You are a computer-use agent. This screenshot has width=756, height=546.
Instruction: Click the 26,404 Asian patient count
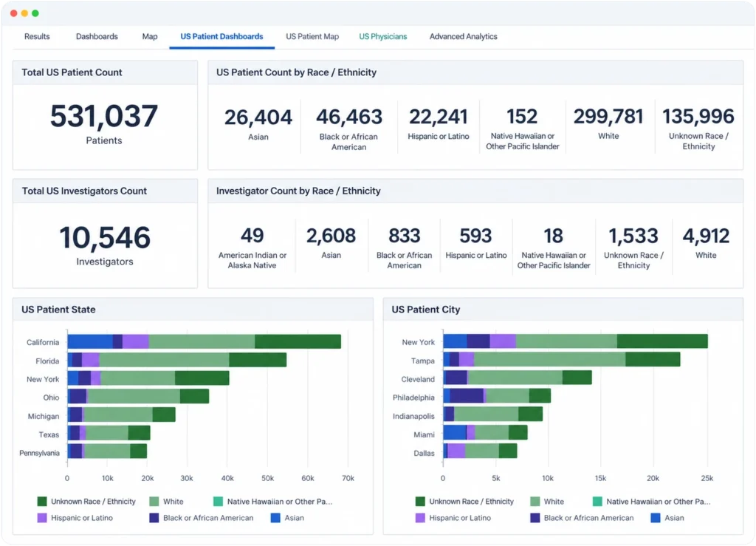tap(258, 117)
